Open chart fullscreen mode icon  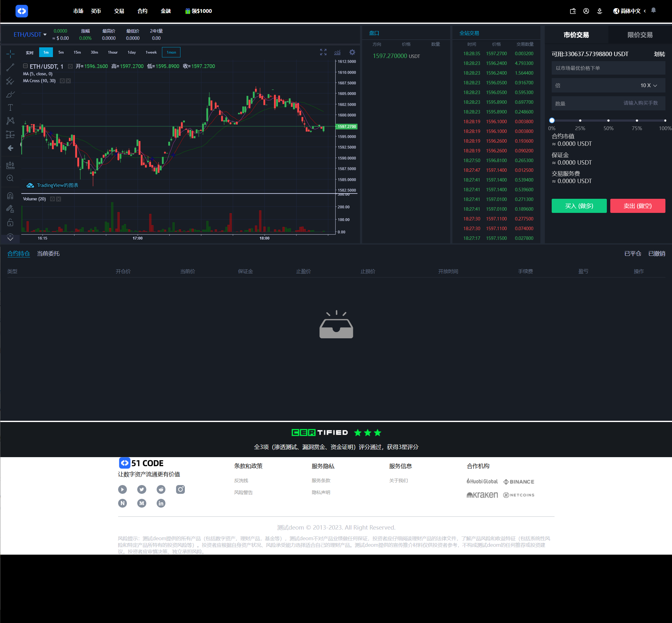tap(323, 52)
